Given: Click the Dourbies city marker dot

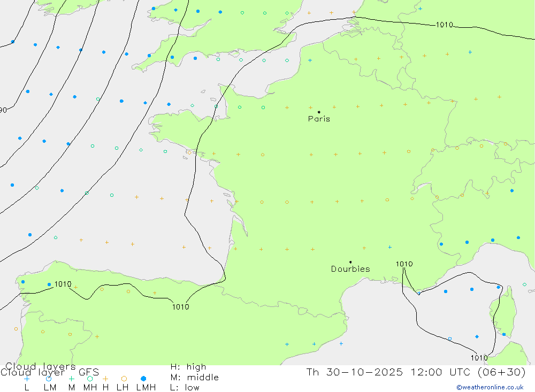Looking at the screenshot, I should click(x=350, y=262).
